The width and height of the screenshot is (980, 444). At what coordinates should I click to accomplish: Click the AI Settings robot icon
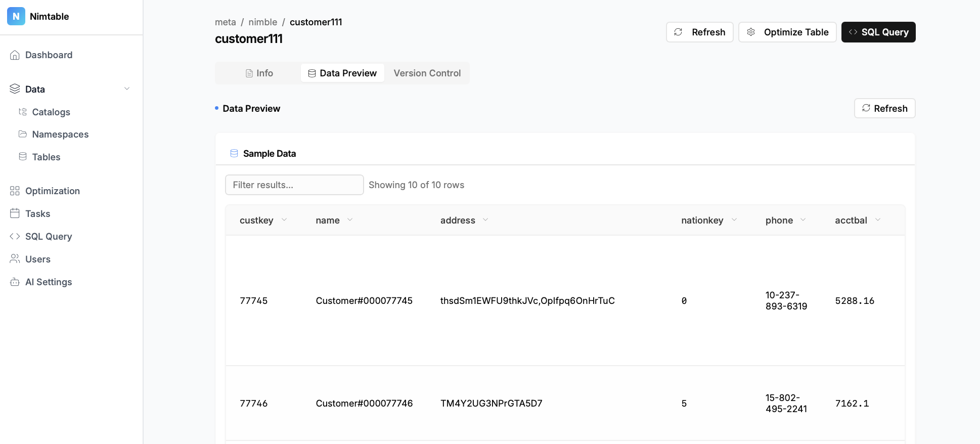coord(15,282)
